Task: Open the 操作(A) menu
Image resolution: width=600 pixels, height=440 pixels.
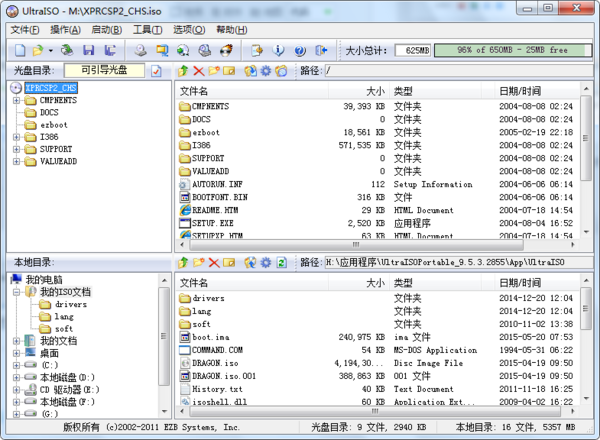Action: [x=65, y=30]
